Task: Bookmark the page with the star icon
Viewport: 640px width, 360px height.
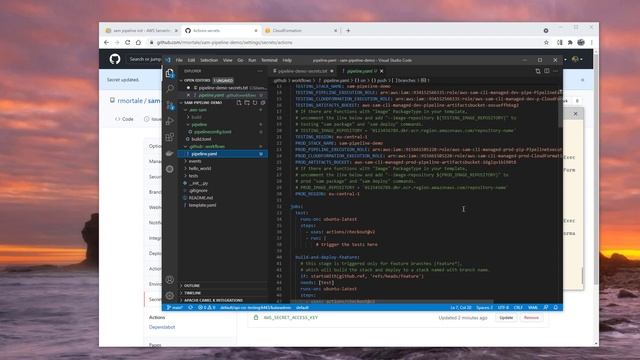Action: [546, 42]
